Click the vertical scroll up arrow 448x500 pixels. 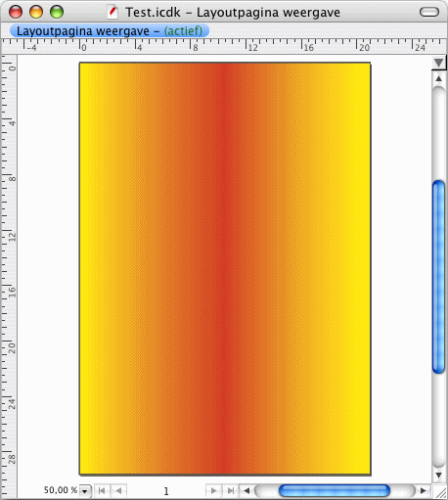tap(439, 78)
